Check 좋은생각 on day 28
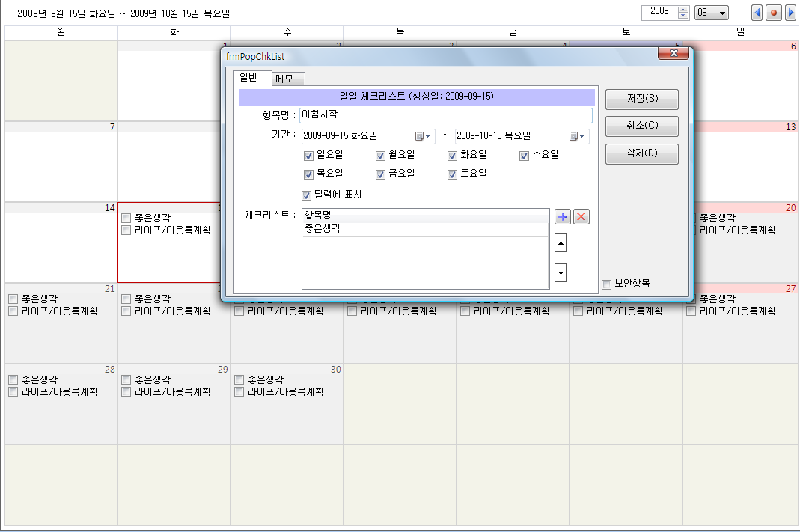 click(x=13, y=380)
